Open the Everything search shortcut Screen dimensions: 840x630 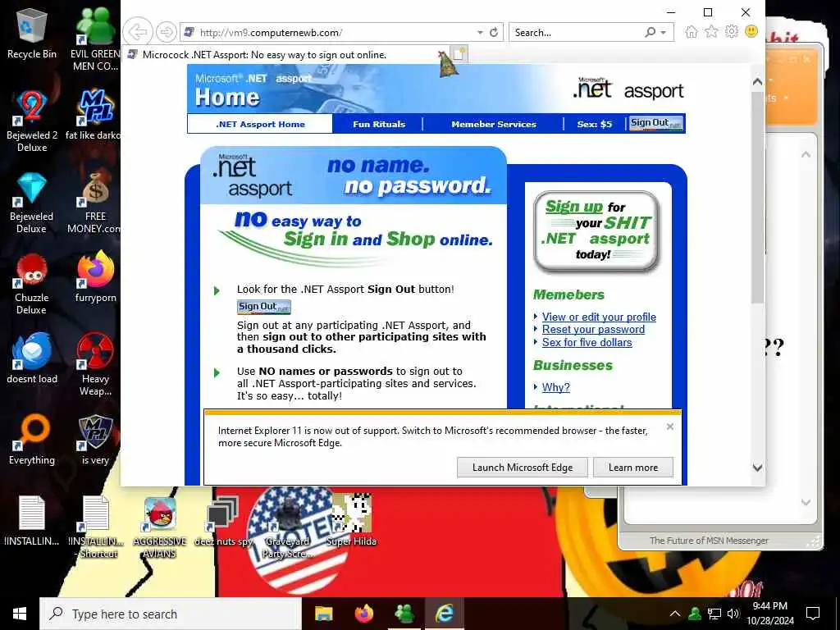coord(32,440)
